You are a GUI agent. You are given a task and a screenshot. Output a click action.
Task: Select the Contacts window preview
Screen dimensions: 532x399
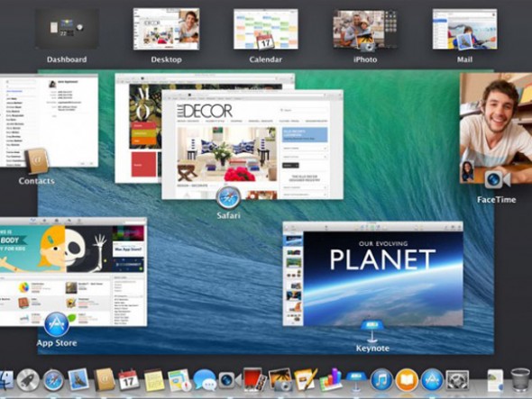[x=49, y=121]
